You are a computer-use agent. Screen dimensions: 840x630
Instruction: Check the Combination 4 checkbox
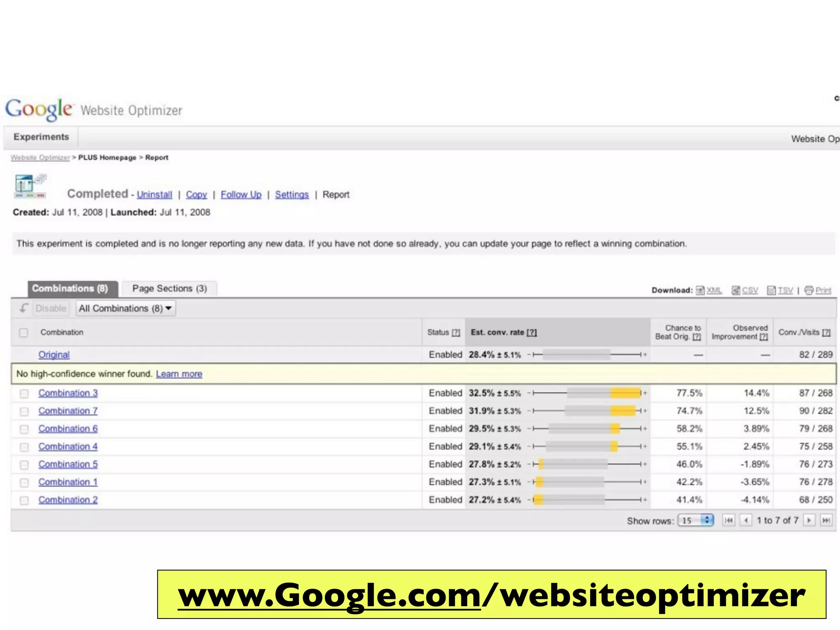[24, 447]
